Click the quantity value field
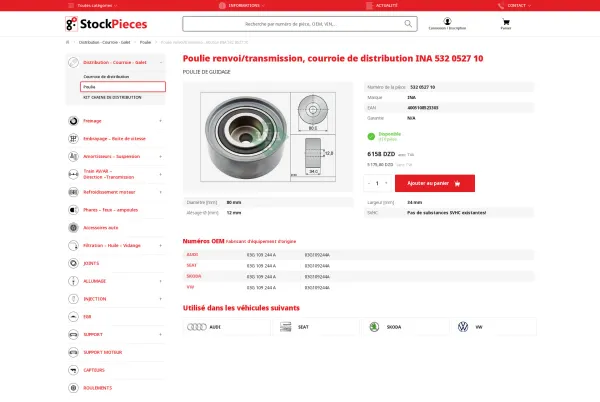Viewport: 600px width, 402px height. coord(377,183)
